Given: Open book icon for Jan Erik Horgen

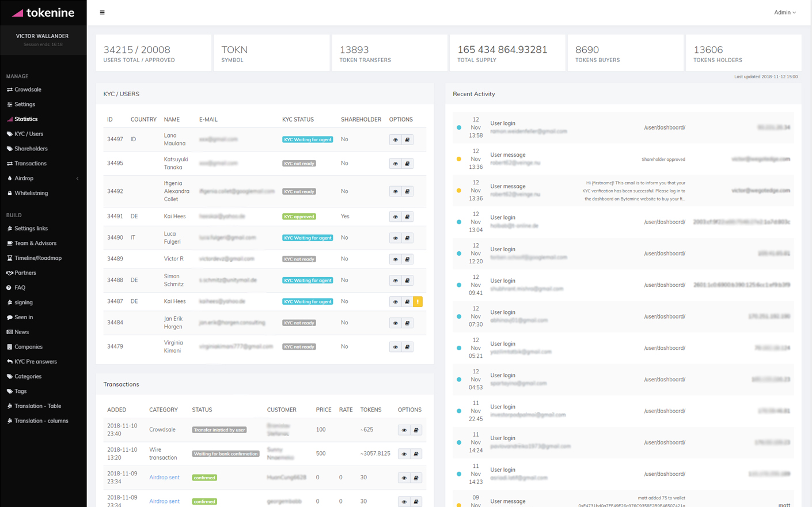Looking at the screenshot, I should pos(407,323).
